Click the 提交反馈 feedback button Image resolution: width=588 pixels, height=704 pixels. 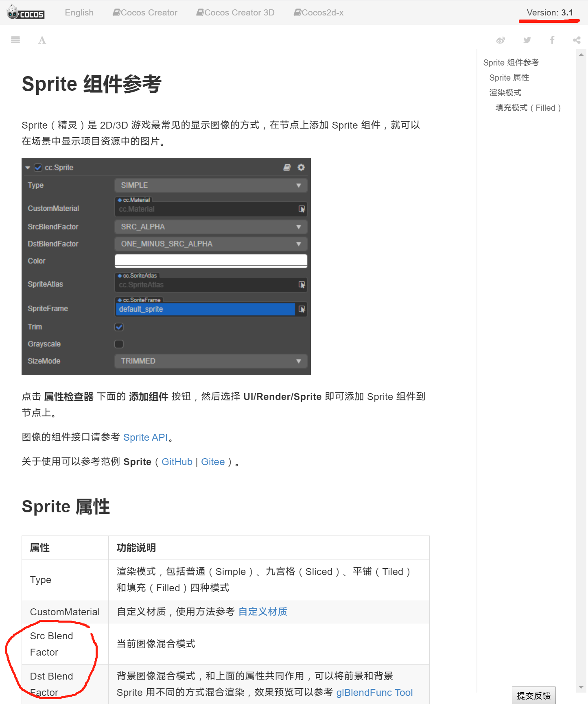(x=534, y=695)
